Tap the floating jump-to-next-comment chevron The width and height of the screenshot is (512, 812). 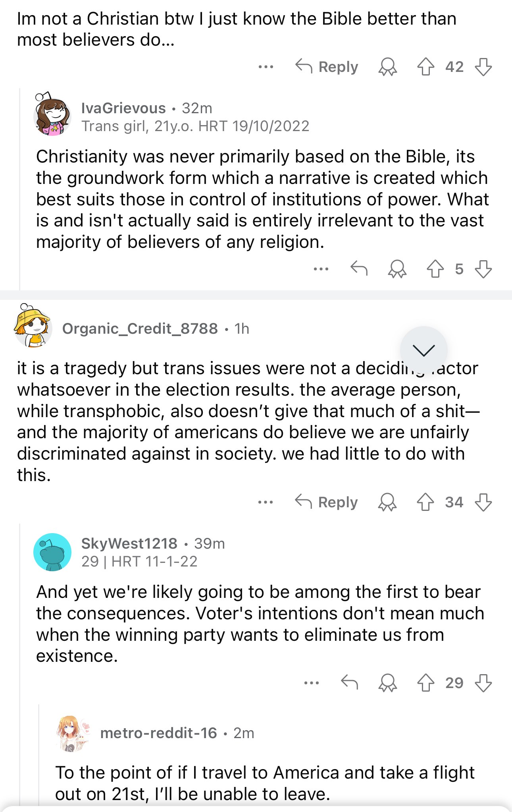[x=423, y=350]
